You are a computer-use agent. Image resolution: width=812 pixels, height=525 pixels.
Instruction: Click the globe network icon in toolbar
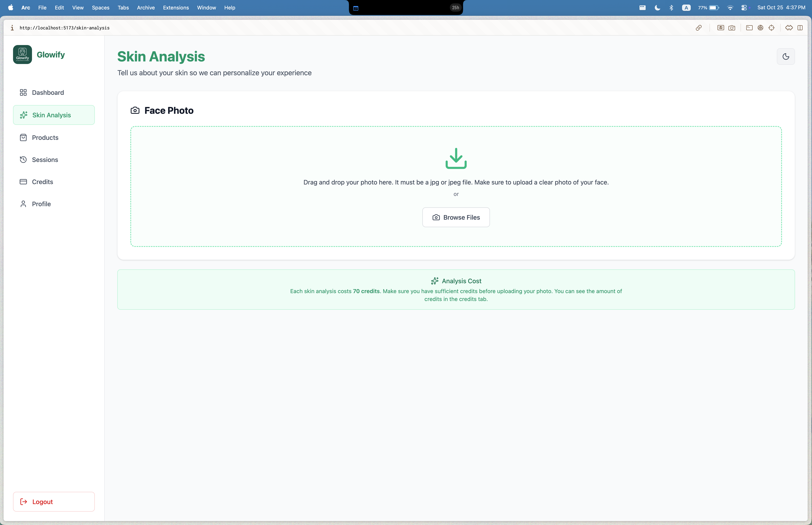760,28
